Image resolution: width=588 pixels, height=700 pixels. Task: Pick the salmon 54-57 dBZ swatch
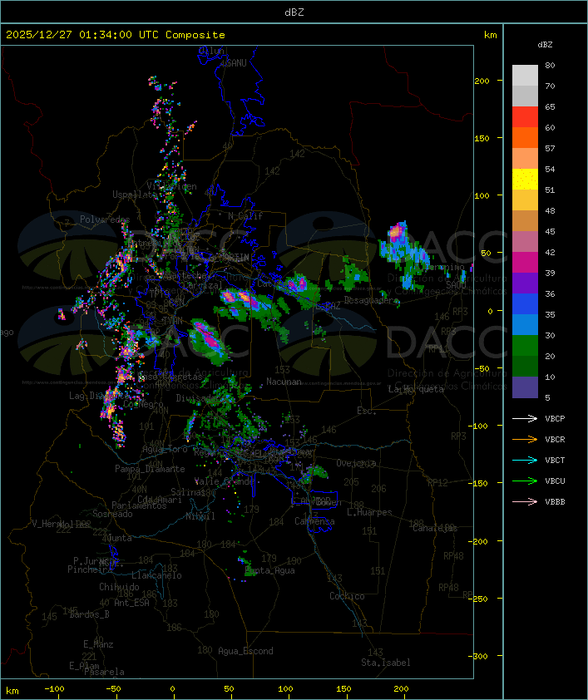click(x=525, y=159)
